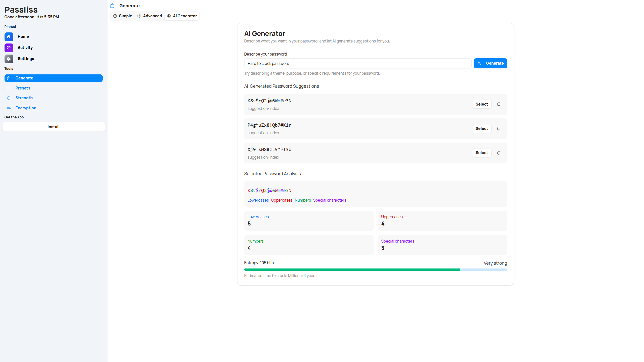
Task: Click the entropy strength progress bar
Action: click(x=375, y=269)
